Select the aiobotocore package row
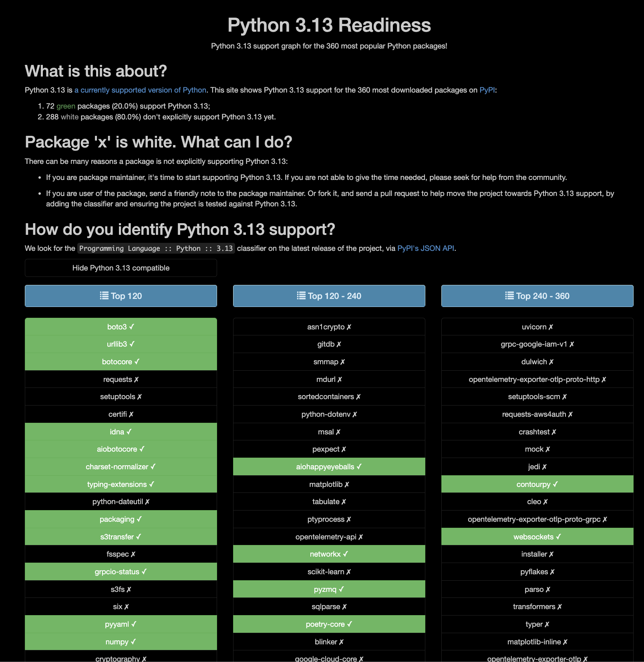The width and height of the screenshot is (644, 662). [121, 449]
